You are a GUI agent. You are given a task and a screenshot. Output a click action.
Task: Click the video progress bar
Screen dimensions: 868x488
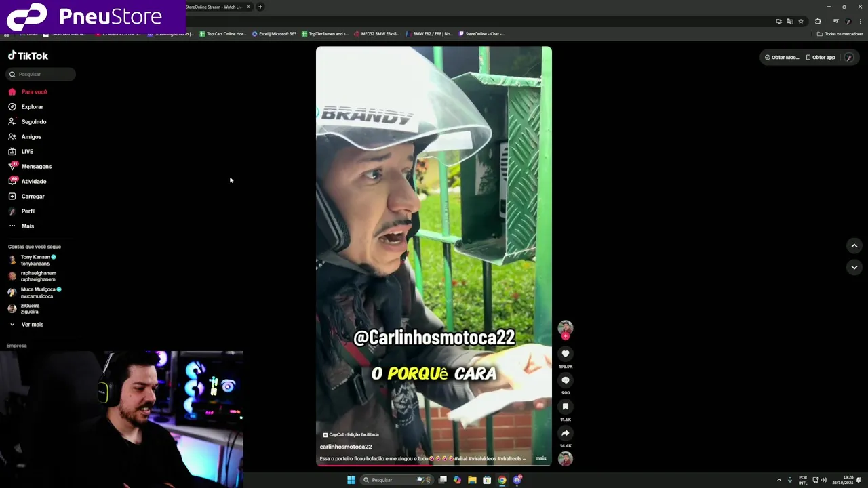point(434,465)
